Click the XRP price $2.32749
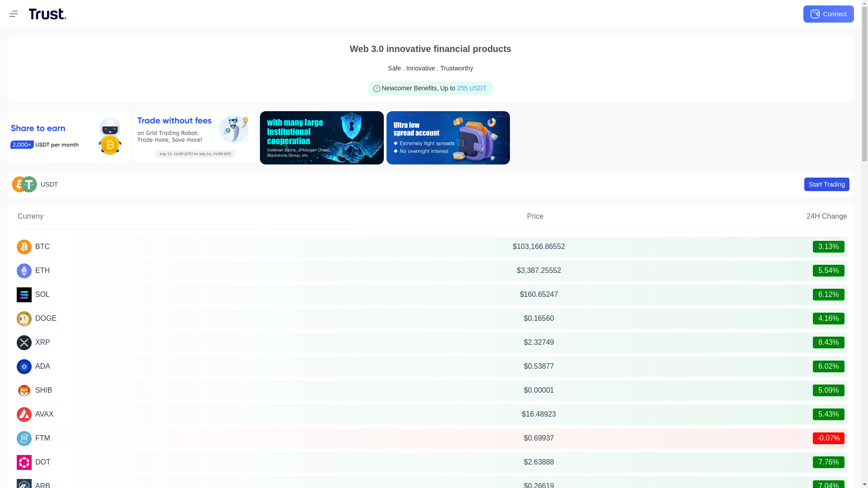 pyautogui.click(x=539, y=343)
